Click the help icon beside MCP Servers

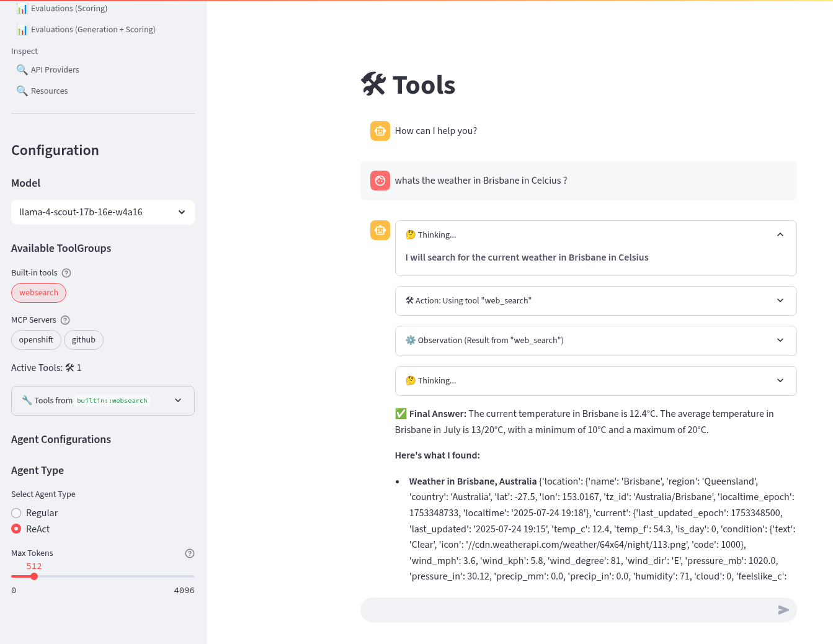click(x=65, y=320)
